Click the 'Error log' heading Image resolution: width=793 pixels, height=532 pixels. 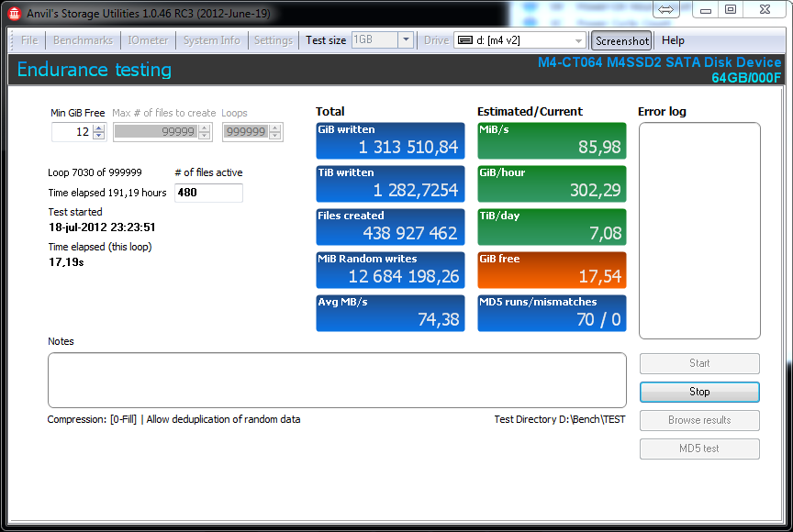tap(662, 112)
